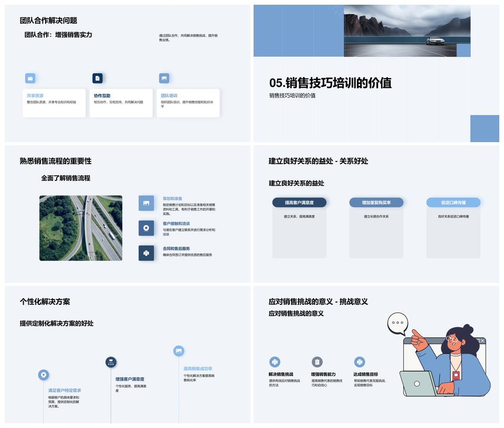The image size is (504, 428).
Task: Click the 05.销售技巧培训的价值 heading
Action: pyautogui.click(x=330, y=83)
